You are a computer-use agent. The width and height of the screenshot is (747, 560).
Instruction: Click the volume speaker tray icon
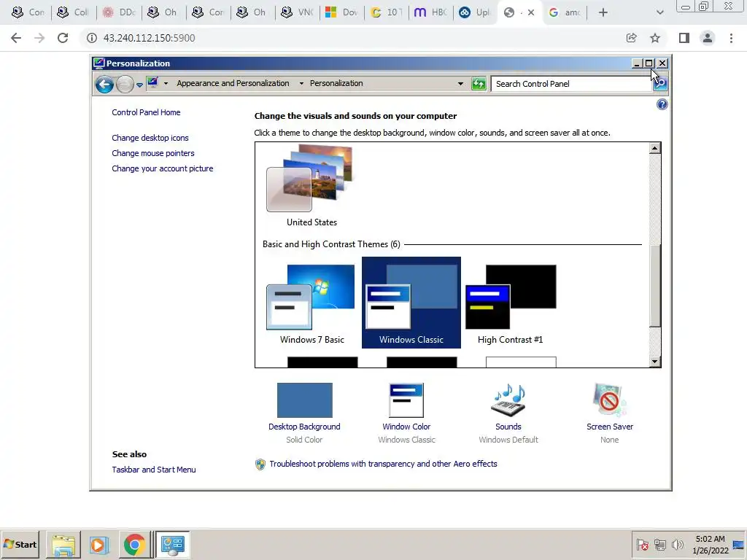pos(677,544)
